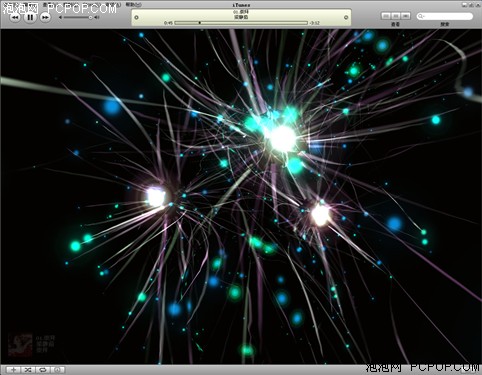
Task: Click the high volume speaker icon
Action: click(x=96, y=17)
